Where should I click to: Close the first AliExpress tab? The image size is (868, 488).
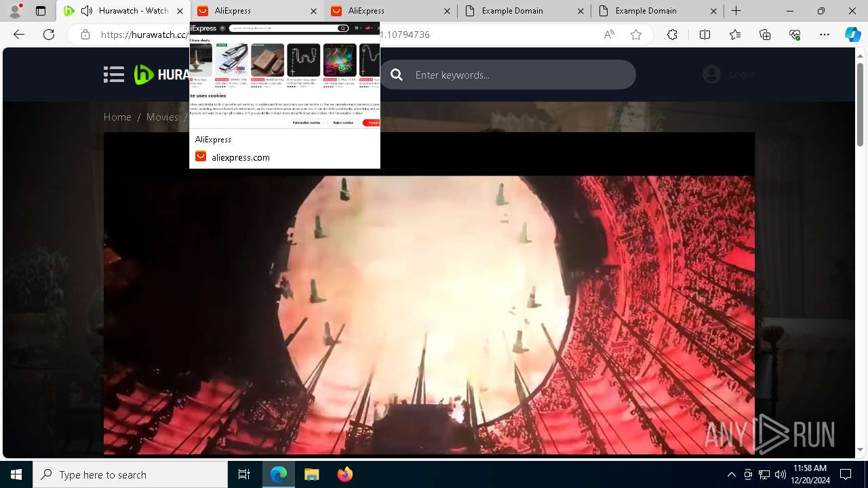(313, 11)
